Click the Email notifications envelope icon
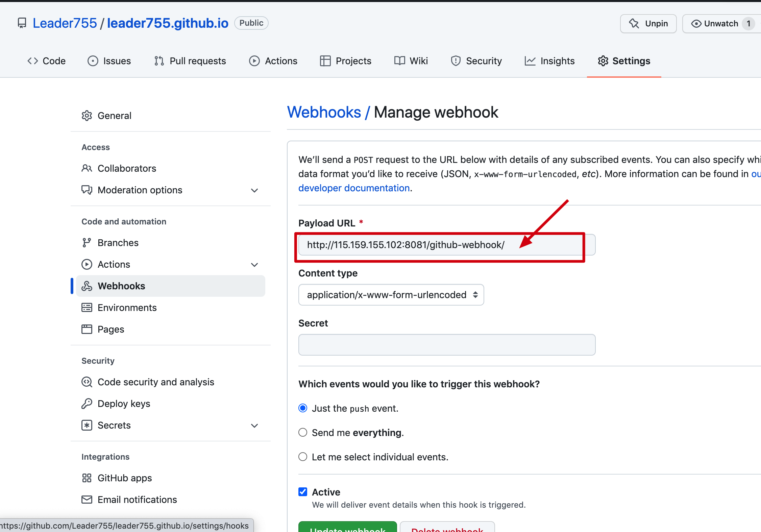Screen dimensions: 761x532 87,500
